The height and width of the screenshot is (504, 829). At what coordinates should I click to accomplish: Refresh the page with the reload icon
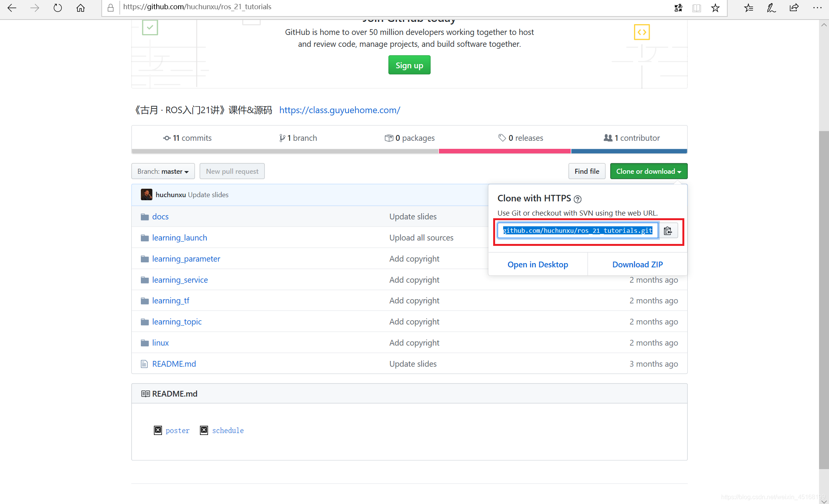pos(58,8)
